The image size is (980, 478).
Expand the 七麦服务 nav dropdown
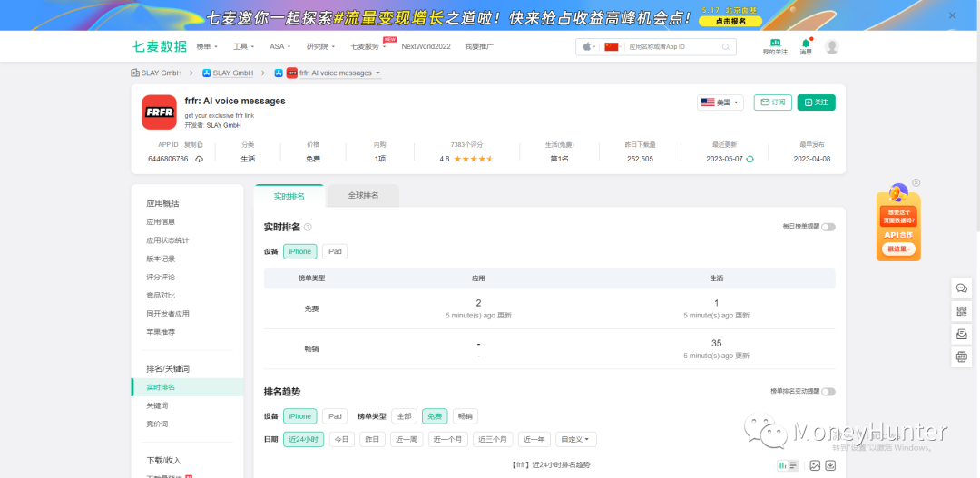368,46
